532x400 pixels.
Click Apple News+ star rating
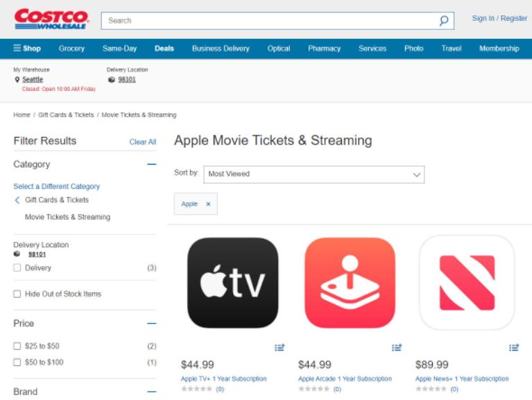click(x=431, y=389)
